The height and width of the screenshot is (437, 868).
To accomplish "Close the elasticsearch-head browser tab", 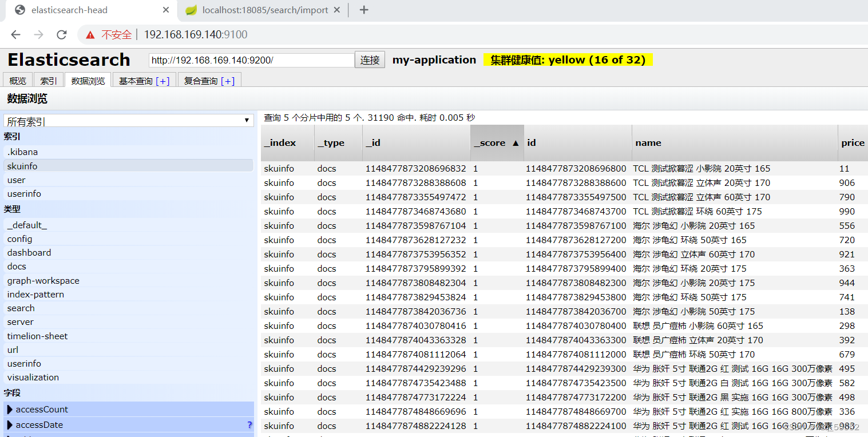I will (x=166, y=10).
